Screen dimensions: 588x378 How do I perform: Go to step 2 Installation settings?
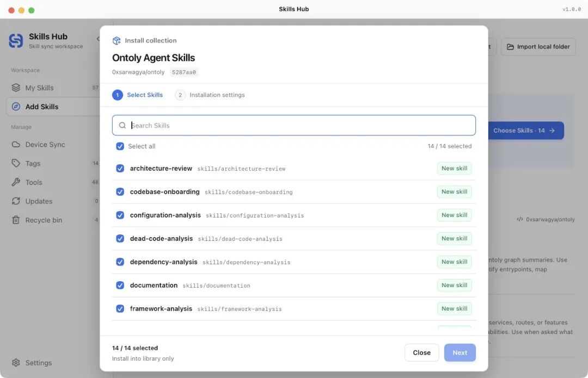(x=210, y=95)
